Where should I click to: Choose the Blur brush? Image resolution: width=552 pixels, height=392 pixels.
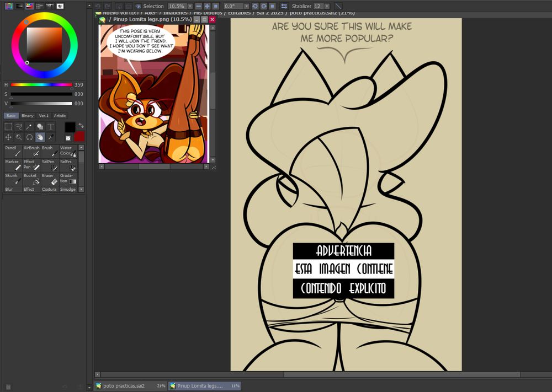click(13, 189)
